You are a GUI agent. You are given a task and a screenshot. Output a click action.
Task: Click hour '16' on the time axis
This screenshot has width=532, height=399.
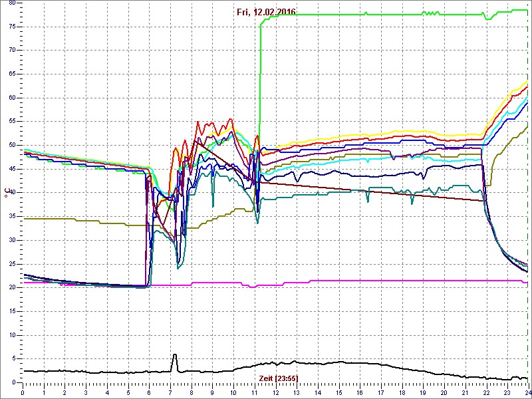click(x=360, y=392)
